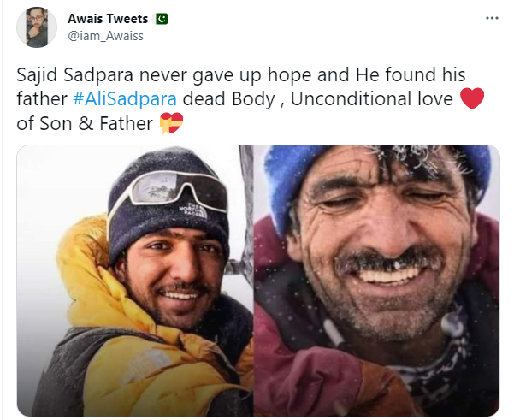Open the @iam_Awaiss handle link
This screenshot has width=514, height=420.
point(105,36)
